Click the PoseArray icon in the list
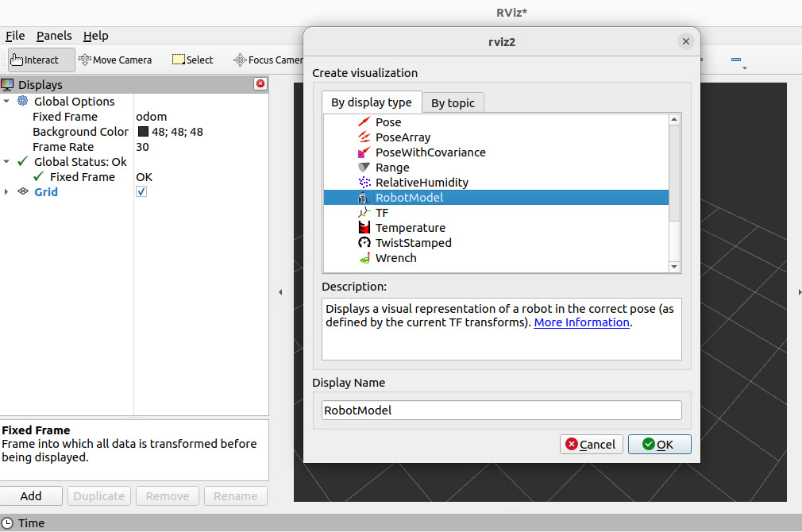Screen dimensions: 802x532 (x=364, y=137)
